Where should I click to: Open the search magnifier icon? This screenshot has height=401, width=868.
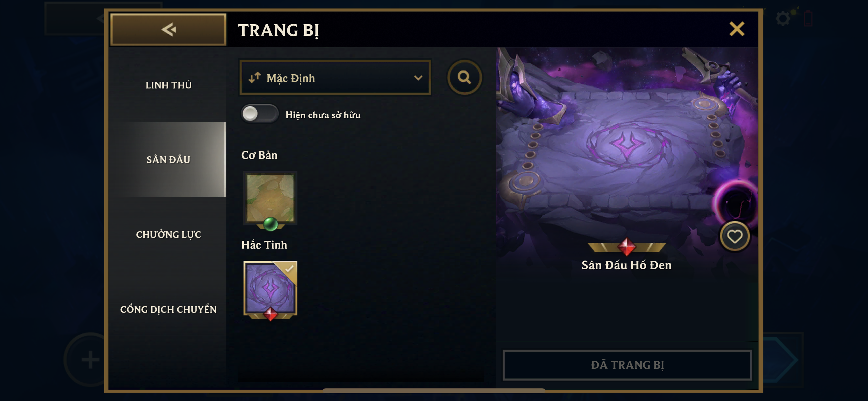click(464, 77)
